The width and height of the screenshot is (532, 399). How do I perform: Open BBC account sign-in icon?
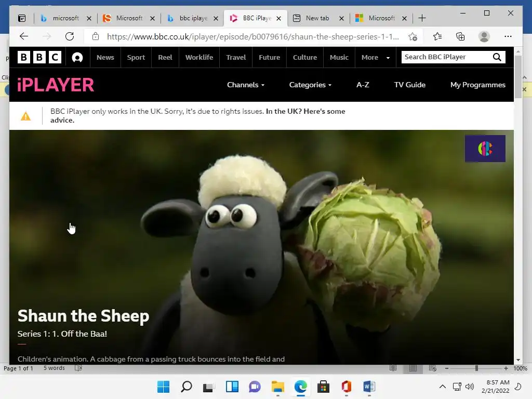point(77,57)
